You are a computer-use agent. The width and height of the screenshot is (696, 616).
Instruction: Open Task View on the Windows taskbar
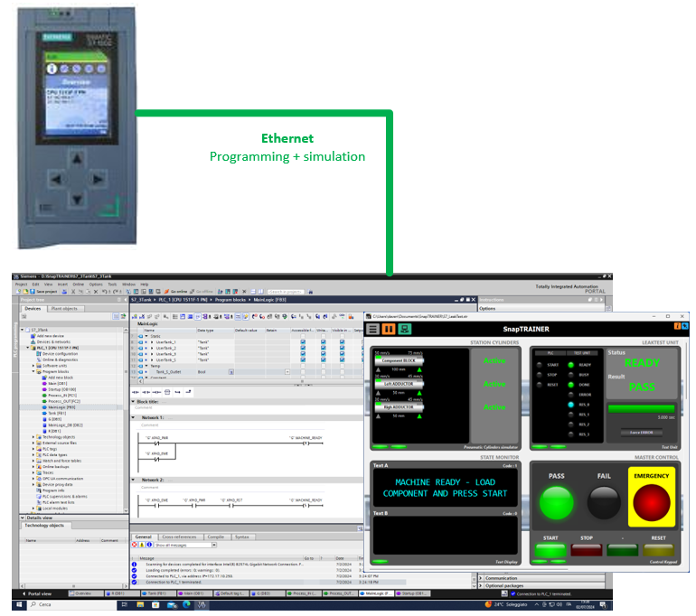(x=125, y=604)
